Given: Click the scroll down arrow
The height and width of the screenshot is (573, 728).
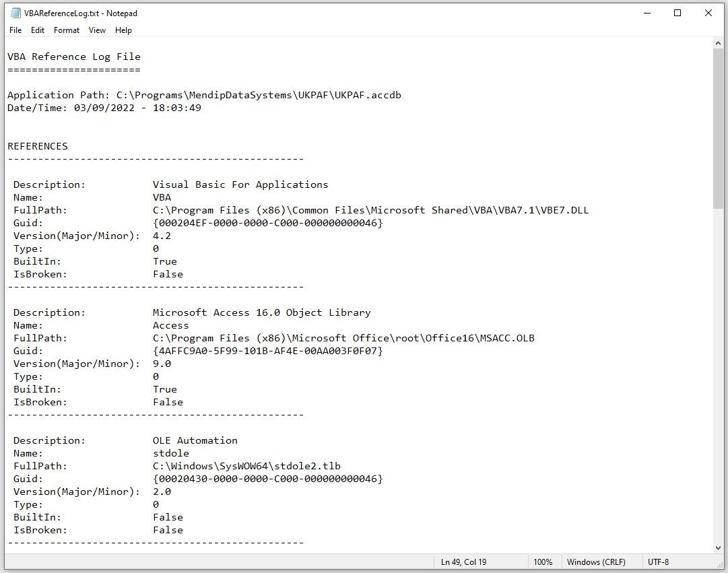Looking at the screenshot, I should 718,548.
